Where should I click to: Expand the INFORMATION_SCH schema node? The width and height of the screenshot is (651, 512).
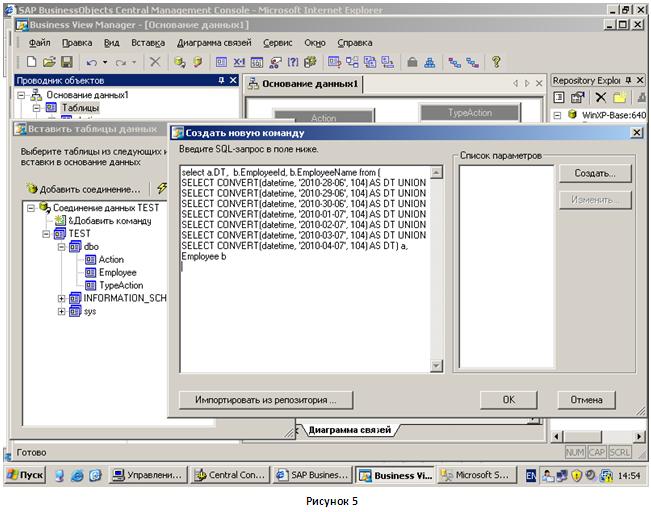[61, 299]
